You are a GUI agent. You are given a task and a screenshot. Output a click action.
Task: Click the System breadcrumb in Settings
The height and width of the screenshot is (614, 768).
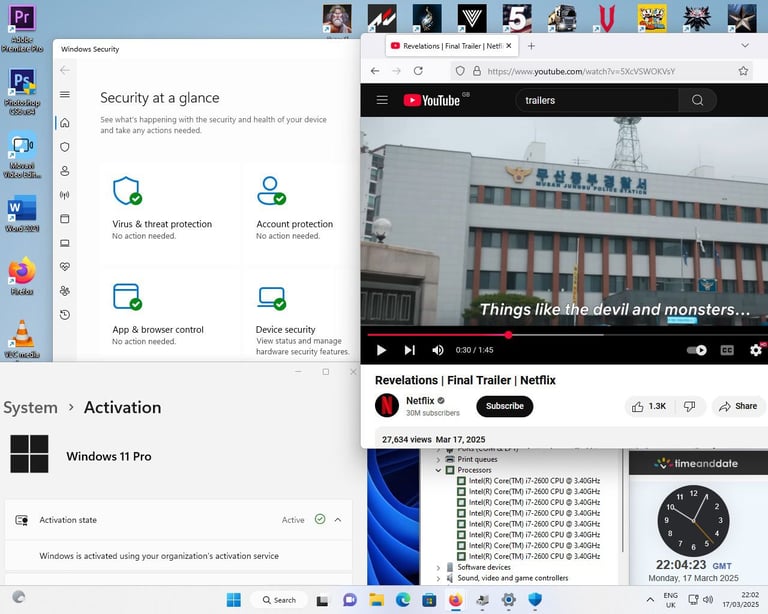coord(30,407)
